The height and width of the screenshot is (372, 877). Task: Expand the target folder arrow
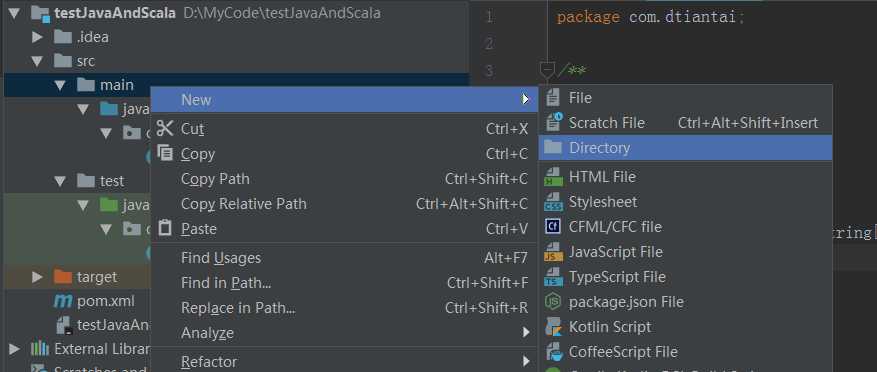(x=37, y=277)
